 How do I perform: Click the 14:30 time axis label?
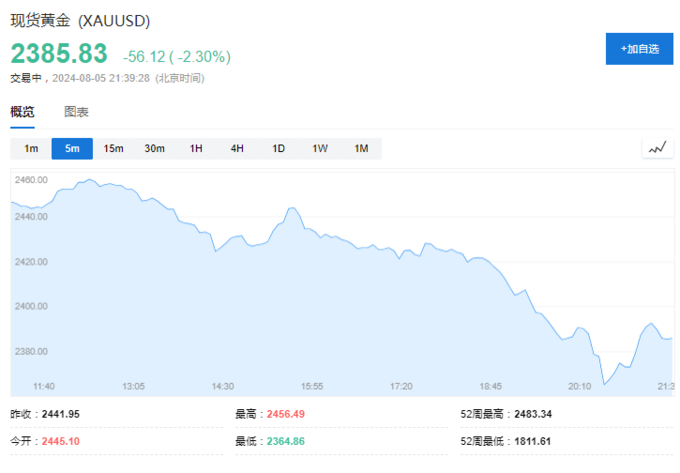tap(222, 386)
